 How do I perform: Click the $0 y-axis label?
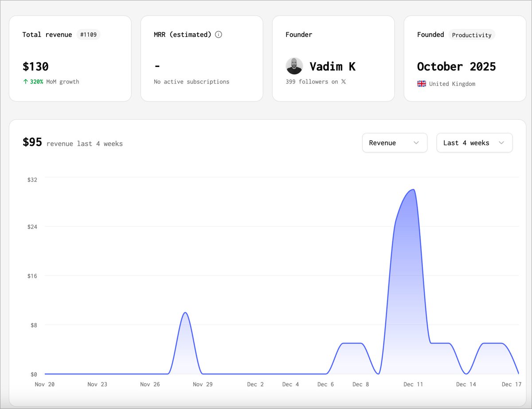pos(34,374)
